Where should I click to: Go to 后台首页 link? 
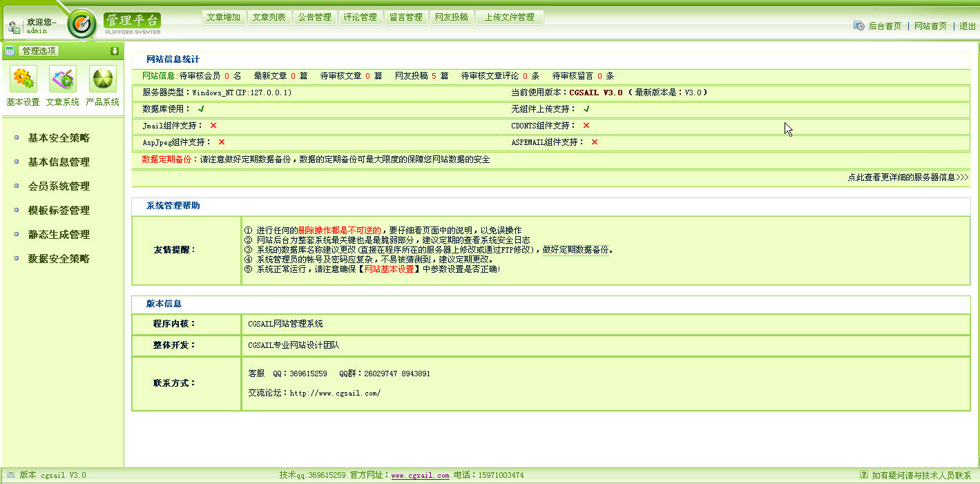point(885,26)
